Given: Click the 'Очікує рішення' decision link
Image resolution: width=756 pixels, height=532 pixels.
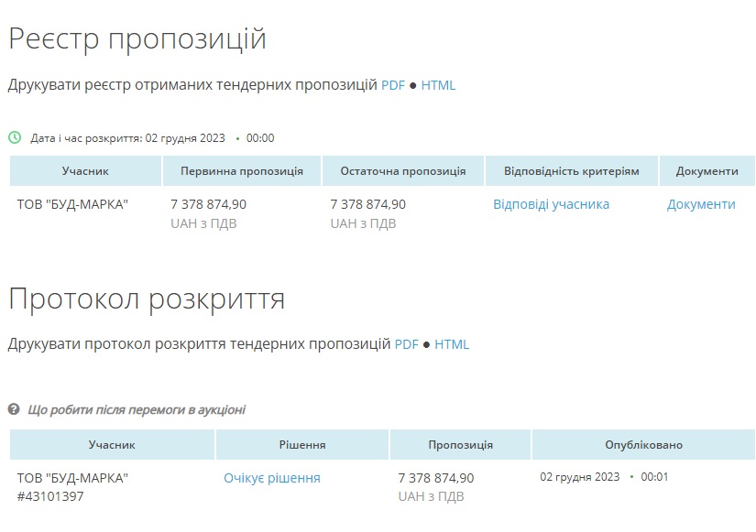Looking at the screenshot, I should (x=272, y=478).
